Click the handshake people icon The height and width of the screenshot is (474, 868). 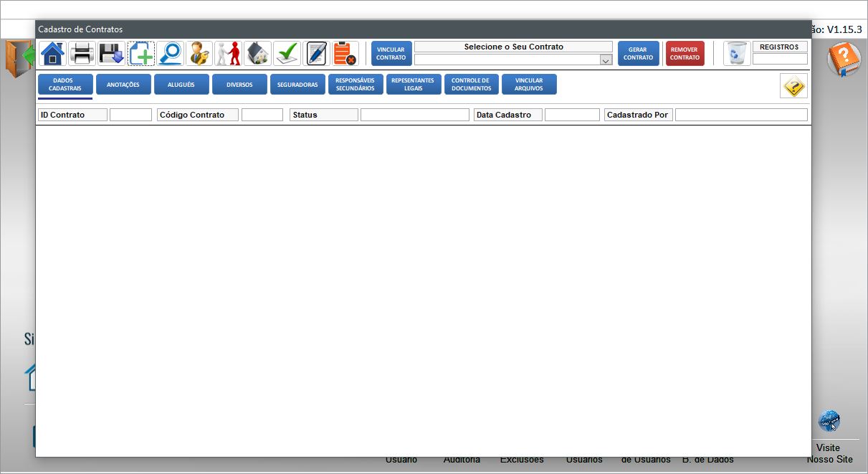click(x=229, y=54)
